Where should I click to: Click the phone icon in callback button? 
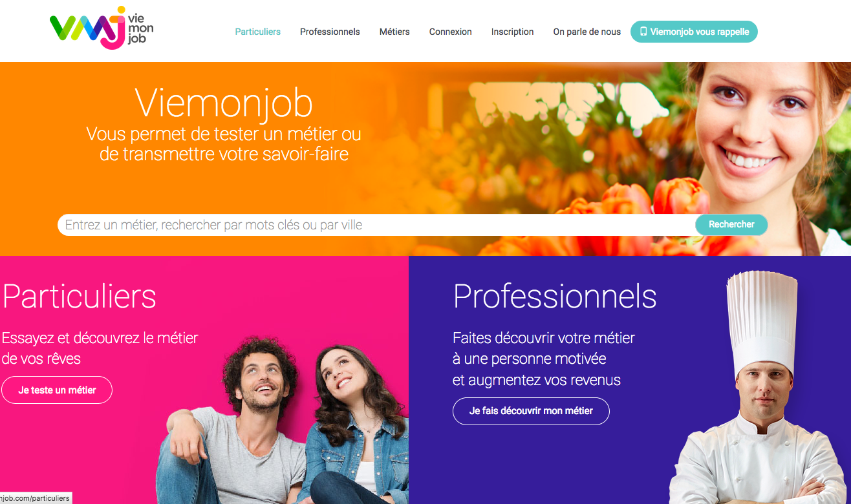tap(643, 32)
